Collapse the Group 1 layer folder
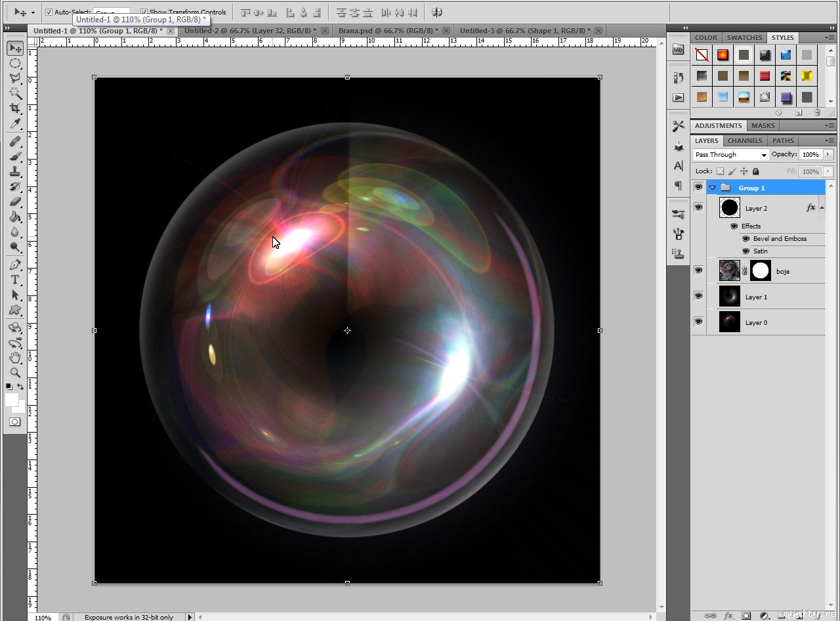The width and height of the screenshot is (840, 621). (712, 188)
